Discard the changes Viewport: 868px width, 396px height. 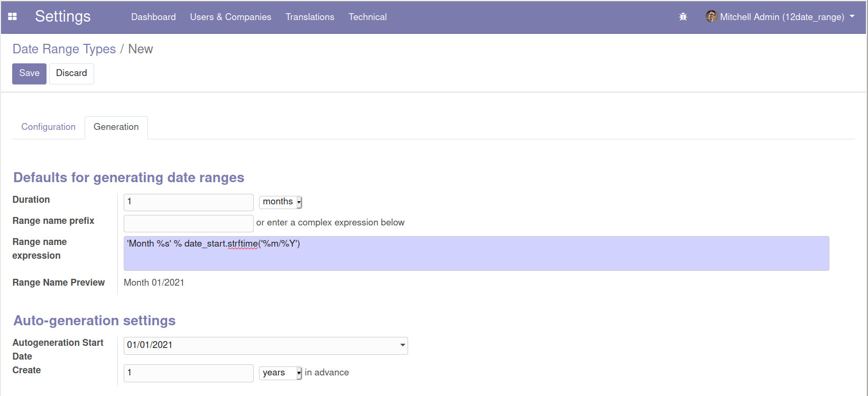coord(71,73)
